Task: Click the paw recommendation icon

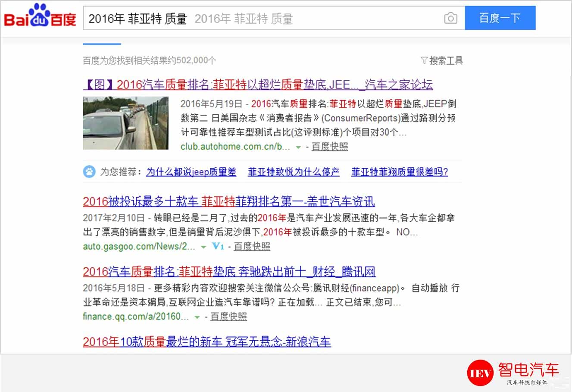Action: pyautogui.click(x=89, y=172)
